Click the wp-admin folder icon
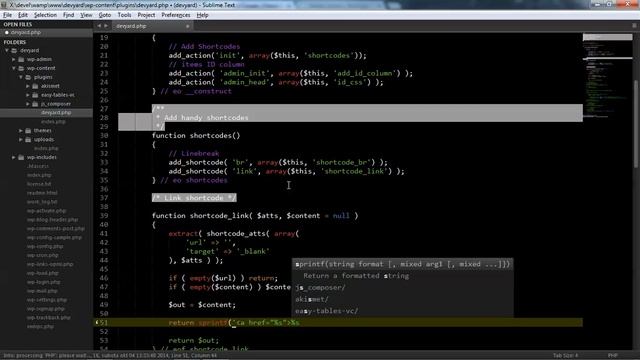 click(x=21, y=60)
